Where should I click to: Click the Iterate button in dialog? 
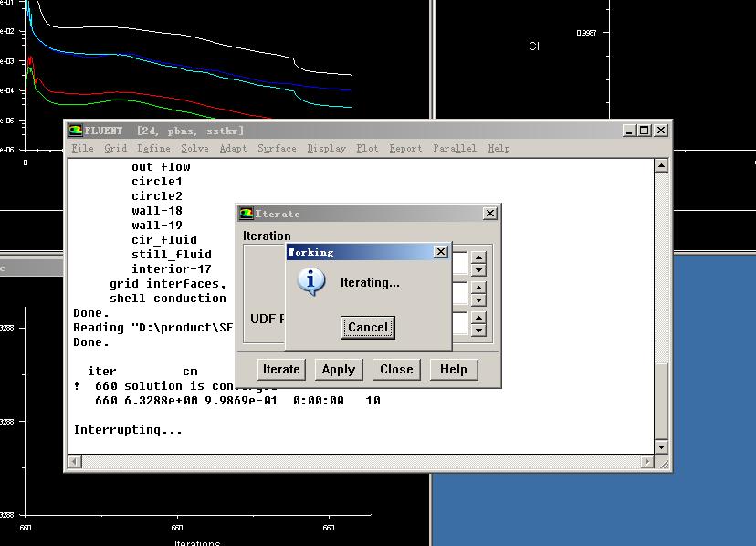click(x=281, y=369)
